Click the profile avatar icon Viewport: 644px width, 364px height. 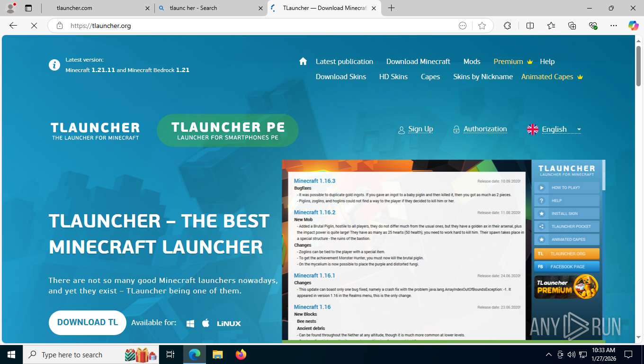tap(10, 8)
